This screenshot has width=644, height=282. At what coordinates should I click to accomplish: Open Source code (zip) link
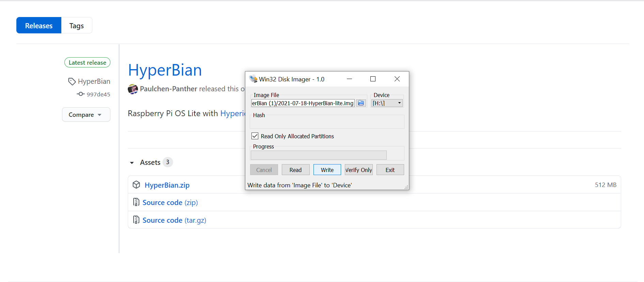(x=170, y=203)
